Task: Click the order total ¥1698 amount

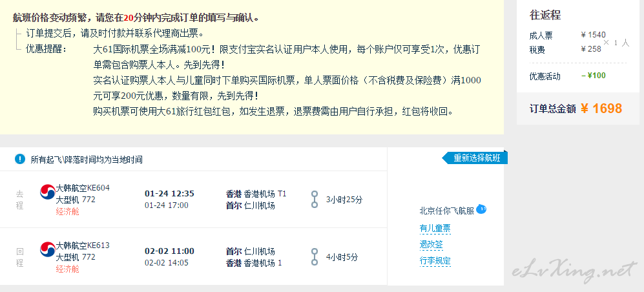Action: pos(601,109)
